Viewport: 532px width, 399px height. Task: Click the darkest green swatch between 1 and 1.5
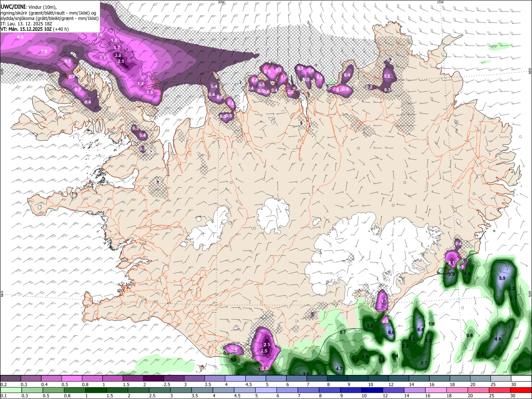click(x=96, y=390)
